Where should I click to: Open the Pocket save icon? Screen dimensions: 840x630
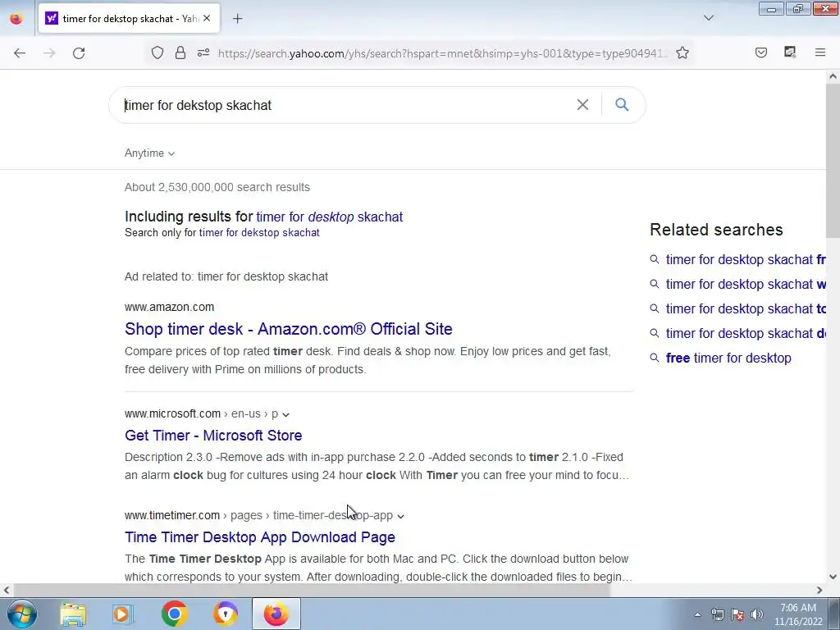pos(761,53)
